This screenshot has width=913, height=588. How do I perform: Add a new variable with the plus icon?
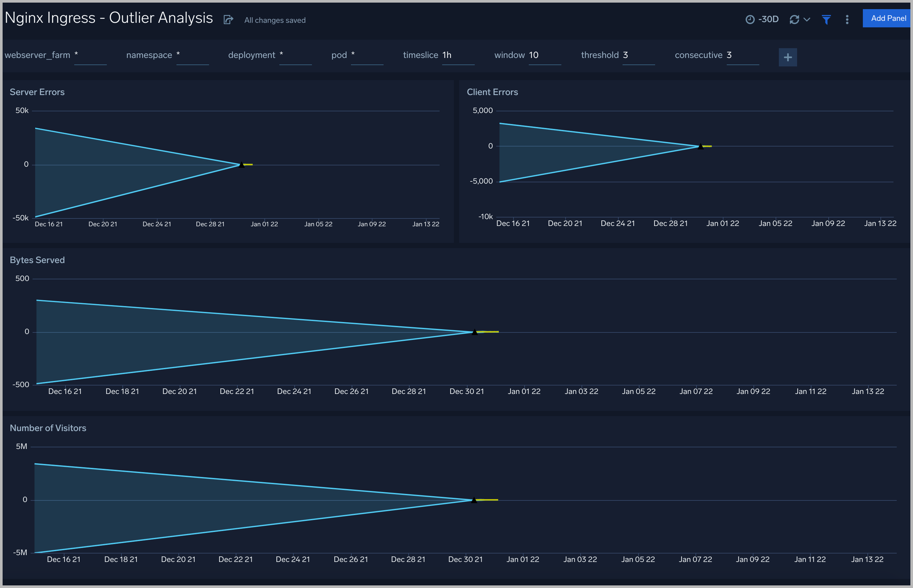pyautogui.click(x=788, y=57)
